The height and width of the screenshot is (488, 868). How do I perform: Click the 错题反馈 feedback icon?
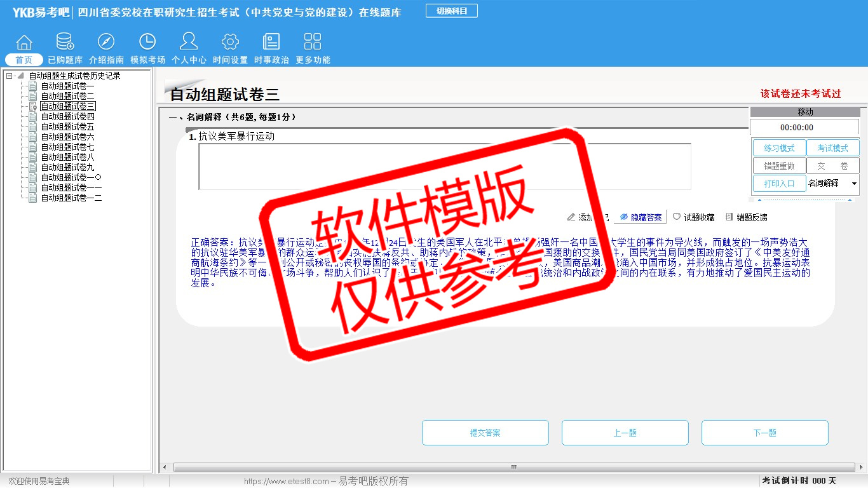(729, 217)
